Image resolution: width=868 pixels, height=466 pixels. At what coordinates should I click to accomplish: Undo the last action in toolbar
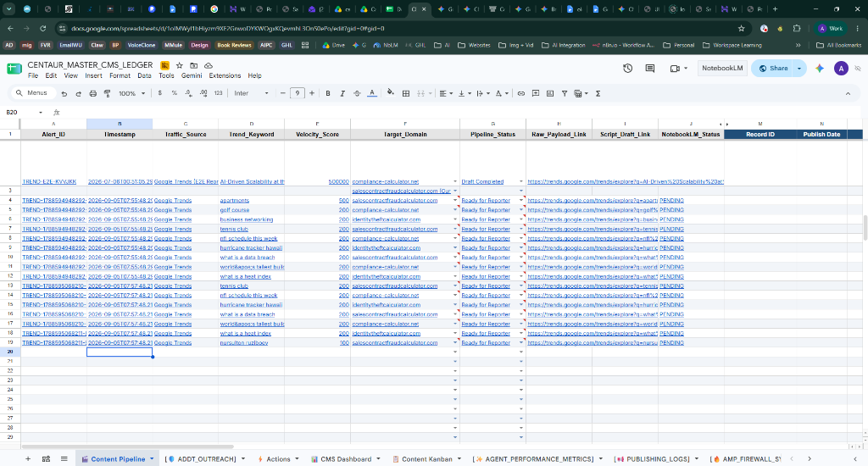(64, 93)
